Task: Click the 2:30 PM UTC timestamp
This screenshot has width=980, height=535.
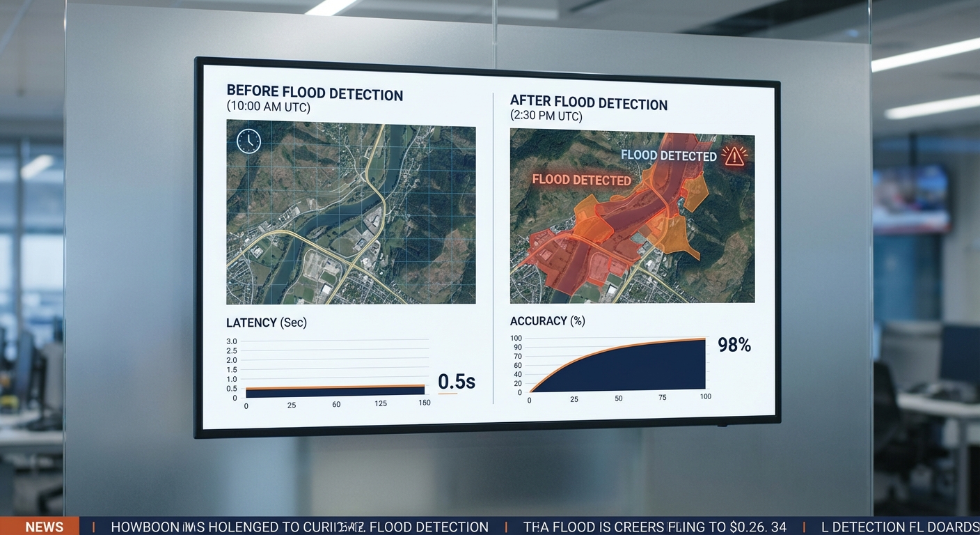Action: click(546, 116)
